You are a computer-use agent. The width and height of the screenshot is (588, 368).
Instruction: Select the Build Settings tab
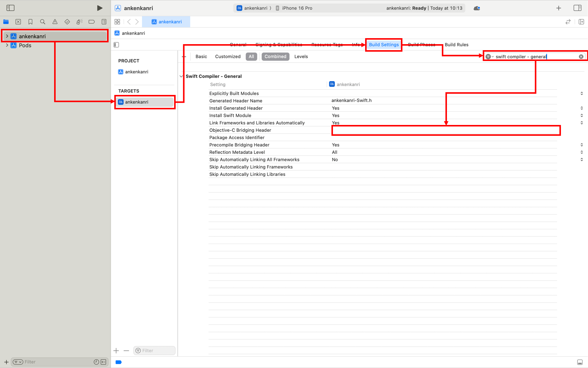click(384, 44)
